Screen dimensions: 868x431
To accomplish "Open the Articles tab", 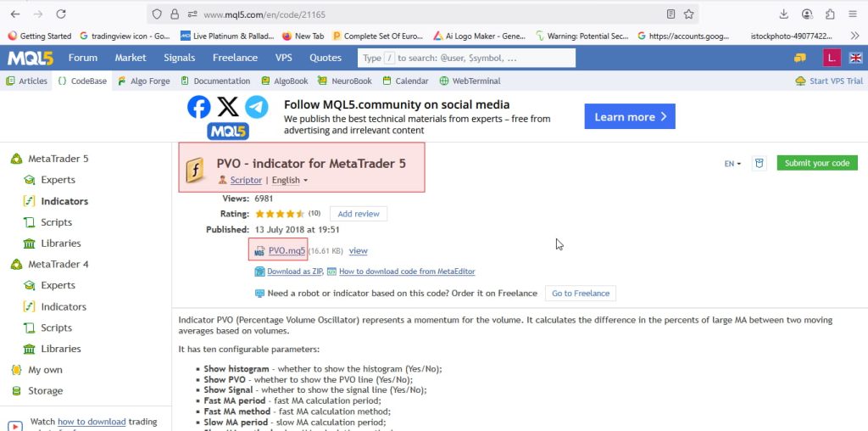I will [x=26, y=81].
